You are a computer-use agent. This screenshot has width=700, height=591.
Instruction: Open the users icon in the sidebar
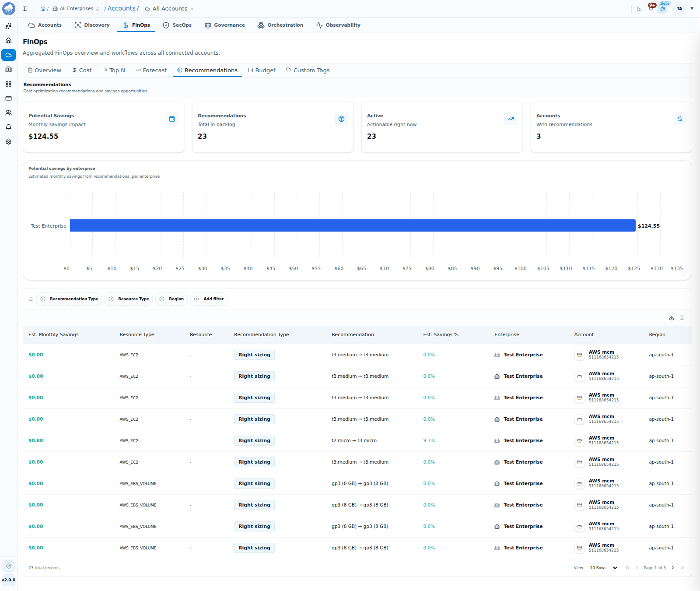click(x=8, y=113)
